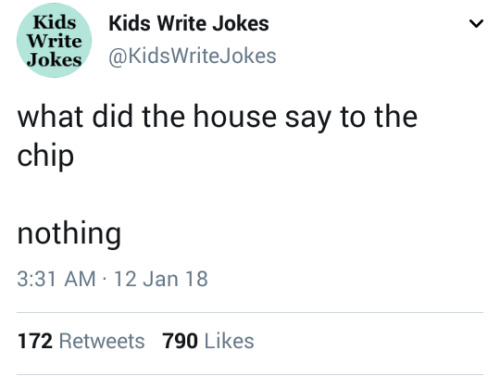Expand the tweet options chevron
The height and width of the screenshot is (376, 500).
click(x=476, y=24)
